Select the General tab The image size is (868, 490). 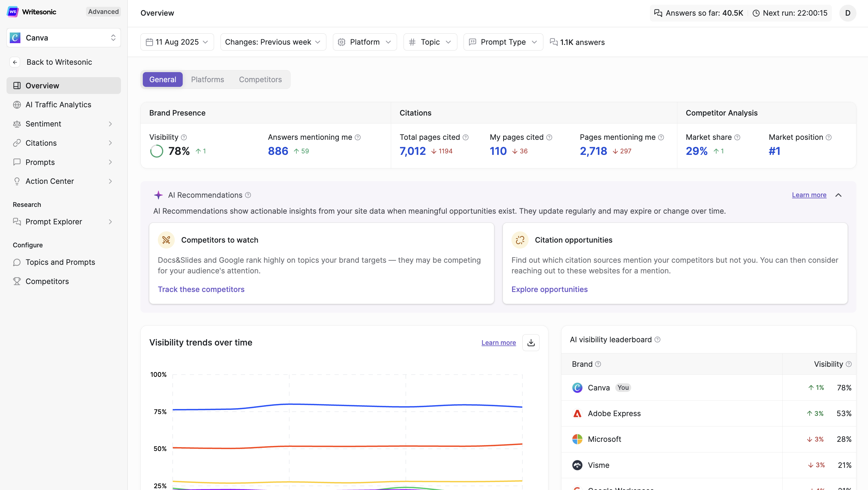click(x=163, y=79)
